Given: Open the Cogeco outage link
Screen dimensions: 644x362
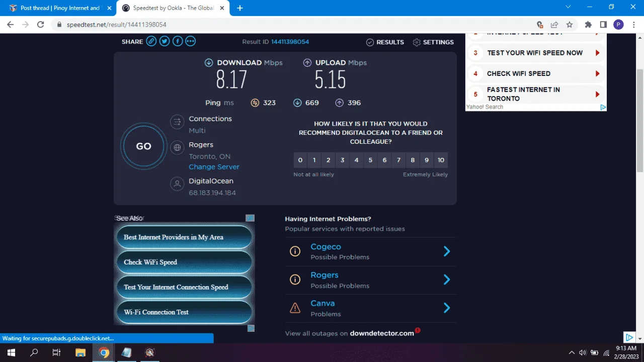Looking at the screenshot, I should click(326, 247).
